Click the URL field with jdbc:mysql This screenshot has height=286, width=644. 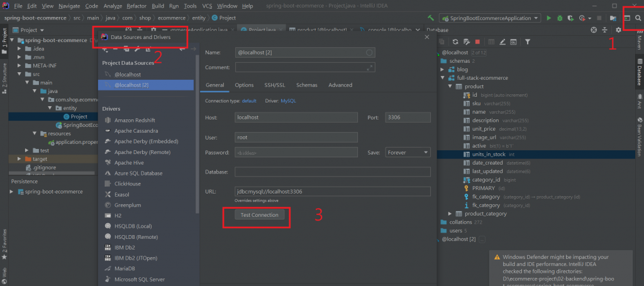click(x=333, y=192)
